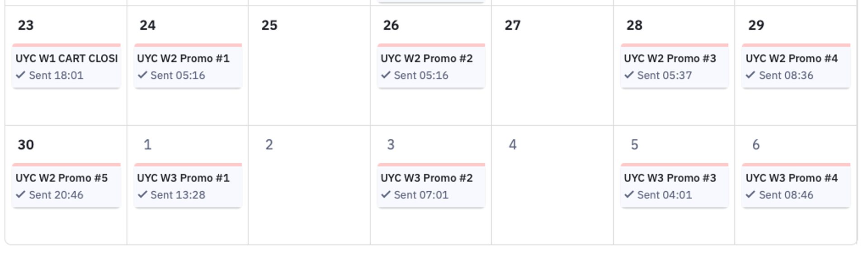Click the sent checkmark on W3 Promo #2
868x255 pixels.
coord(386,194)
